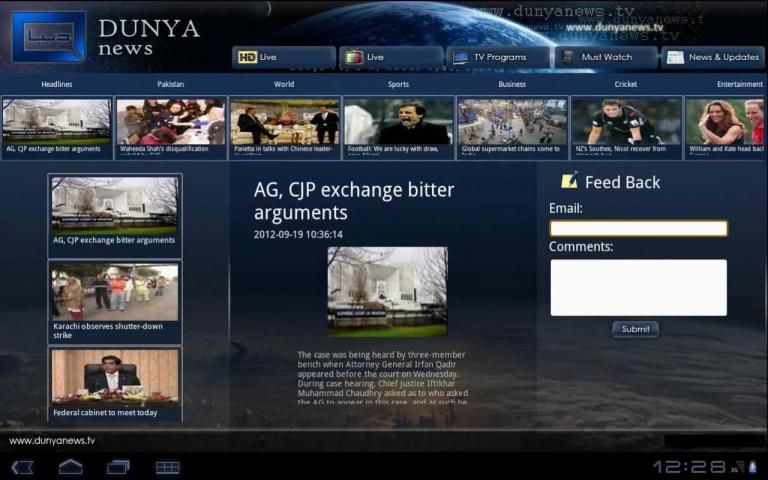Open the HD Live stream

[x=284, y=57]
